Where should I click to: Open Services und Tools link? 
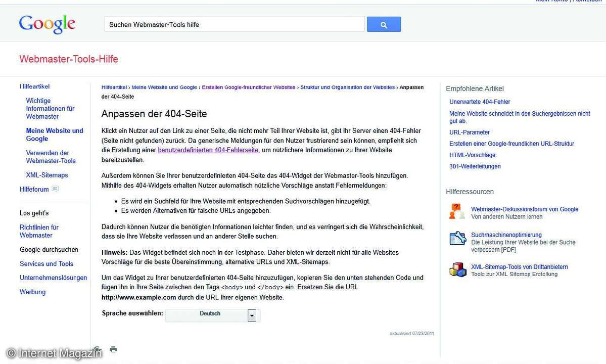click(x=46, y=263)
